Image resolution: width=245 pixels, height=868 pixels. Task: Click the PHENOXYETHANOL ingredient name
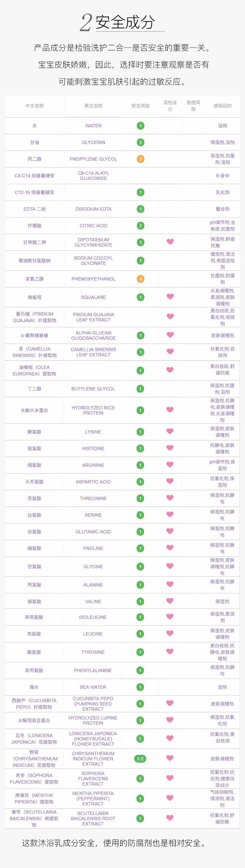(93, 279)
